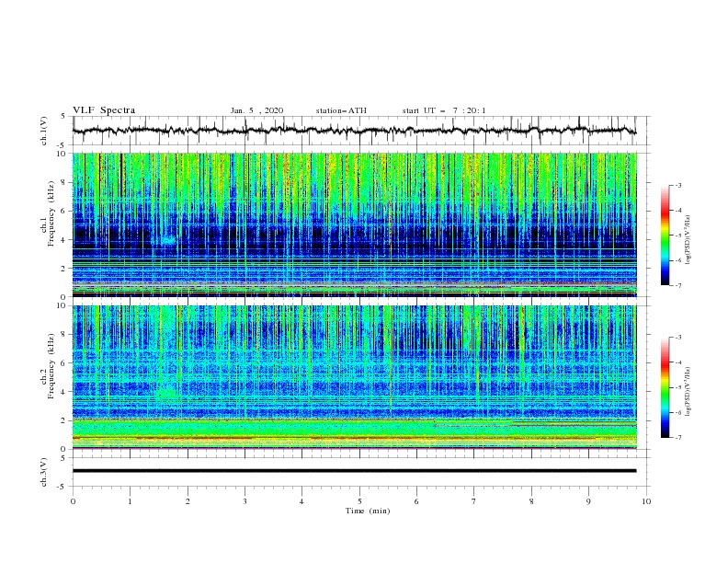Click the "start UT = 7:20:1" text
728x563 pixels.
(x=444, y=110)
